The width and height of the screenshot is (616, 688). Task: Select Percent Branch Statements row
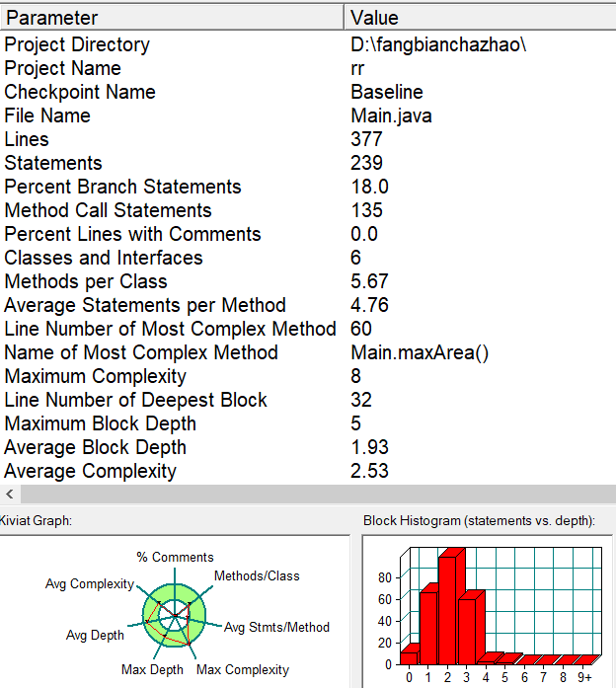(x=308, y=187)
